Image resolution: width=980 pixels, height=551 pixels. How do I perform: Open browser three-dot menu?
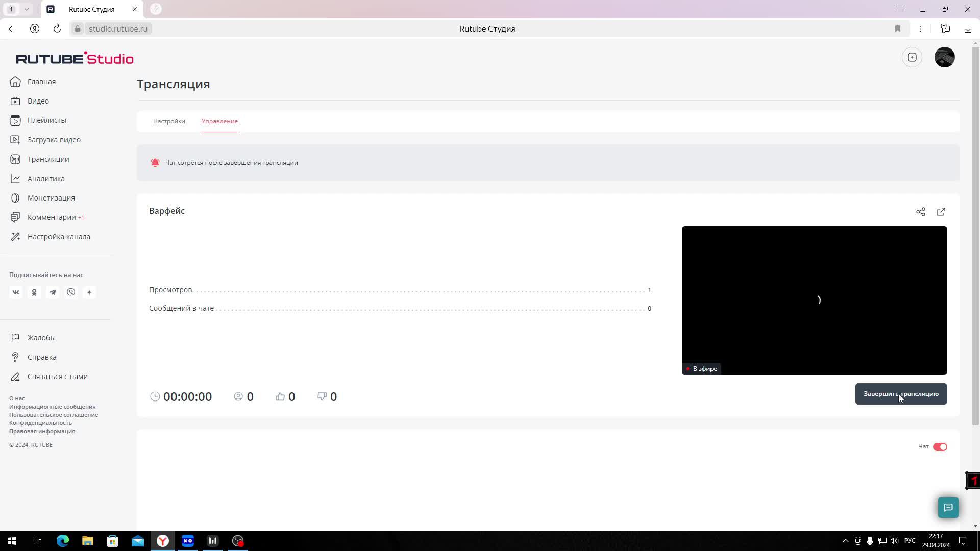(920, 29)
